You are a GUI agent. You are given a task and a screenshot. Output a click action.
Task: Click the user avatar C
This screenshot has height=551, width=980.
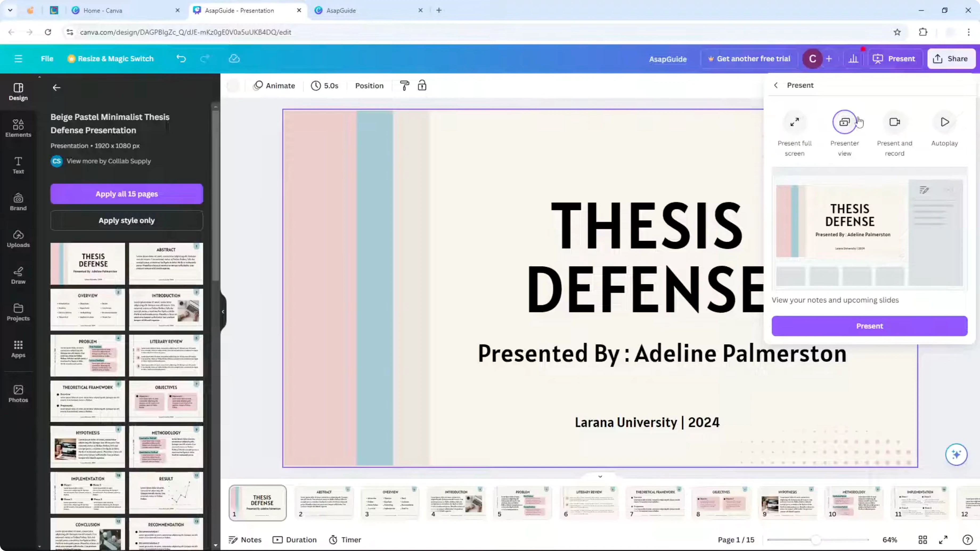click(812, 59)
